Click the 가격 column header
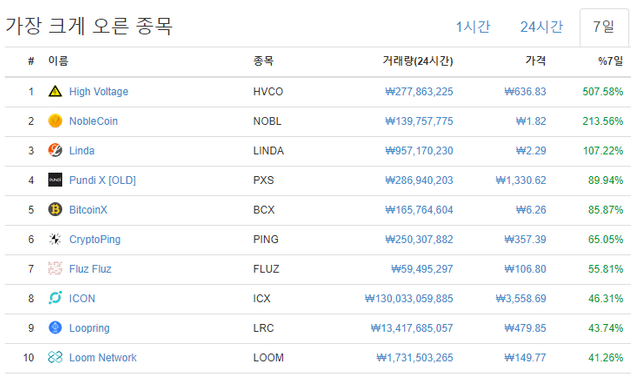 coord(536,61)
